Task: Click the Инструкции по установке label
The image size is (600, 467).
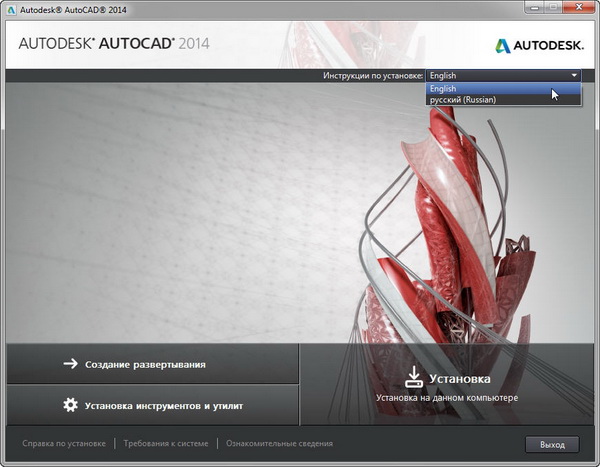Action: pos(373,75)
